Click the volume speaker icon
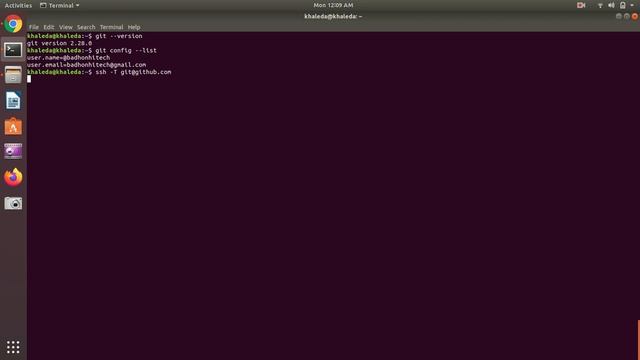 point(611,5)
